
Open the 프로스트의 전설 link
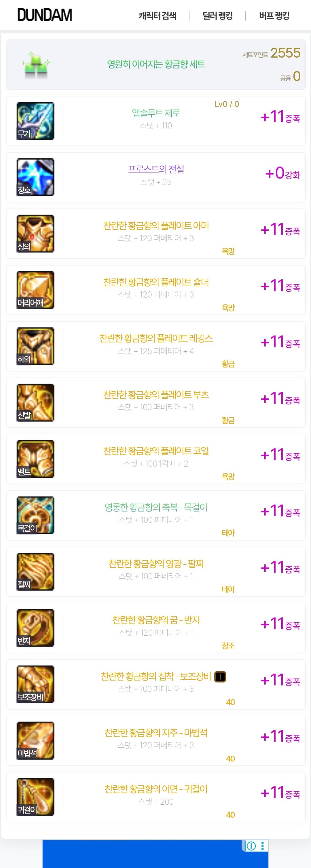(x=156, y=169)
